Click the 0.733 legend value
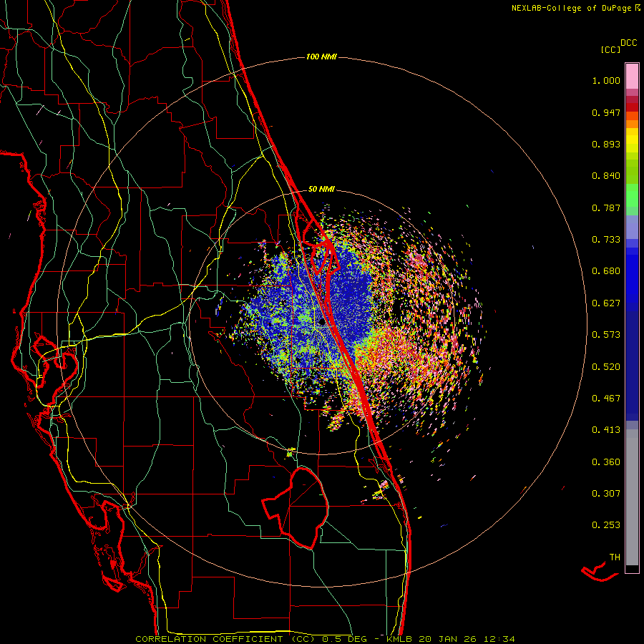Screen dimensions: 644x644 tap(606, 240)
